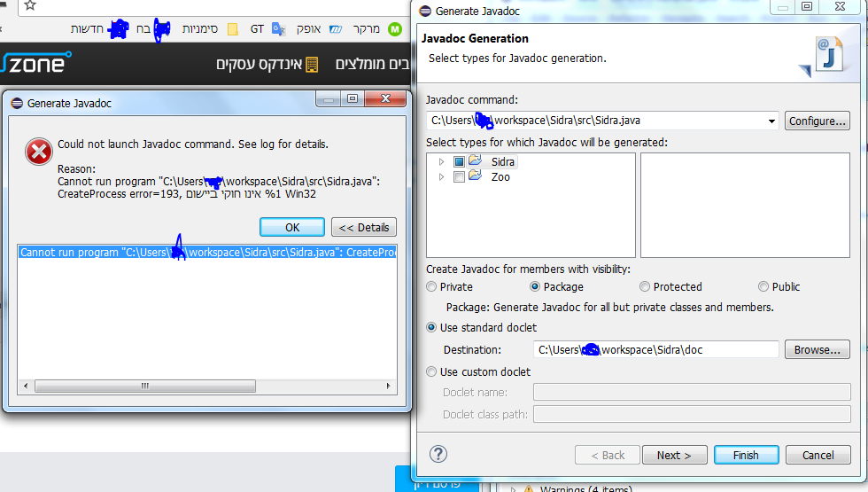The image size is (868, 492).
Task: Open the GT bookmark with Google Translate icon
Action: pyautogui.click(x=278, y=29)
